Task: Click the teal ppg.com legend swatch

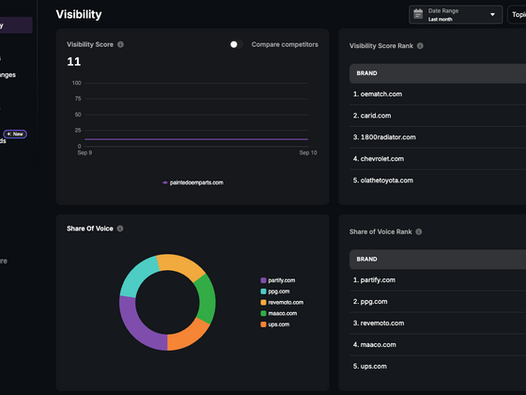Action: 263,291
